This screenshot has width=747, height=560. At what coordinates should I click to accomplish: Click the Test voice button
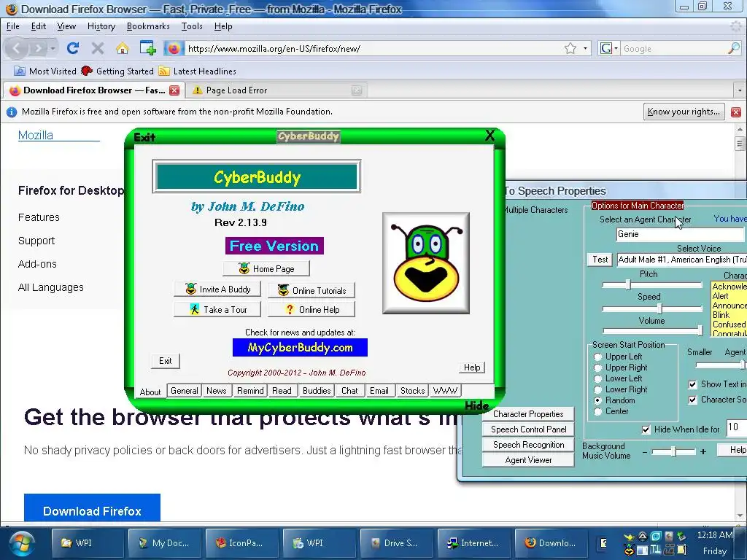coord(600,260)
